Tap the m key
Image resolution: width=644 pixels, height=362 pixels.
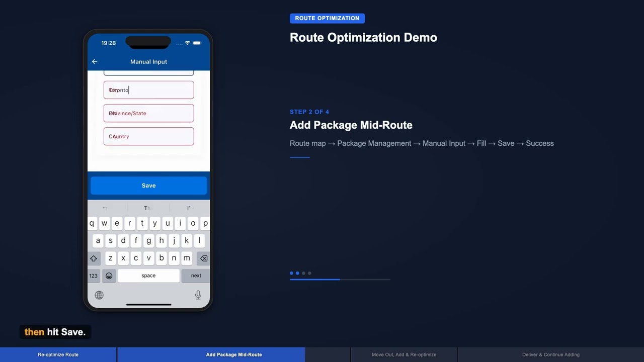point(187,258)
